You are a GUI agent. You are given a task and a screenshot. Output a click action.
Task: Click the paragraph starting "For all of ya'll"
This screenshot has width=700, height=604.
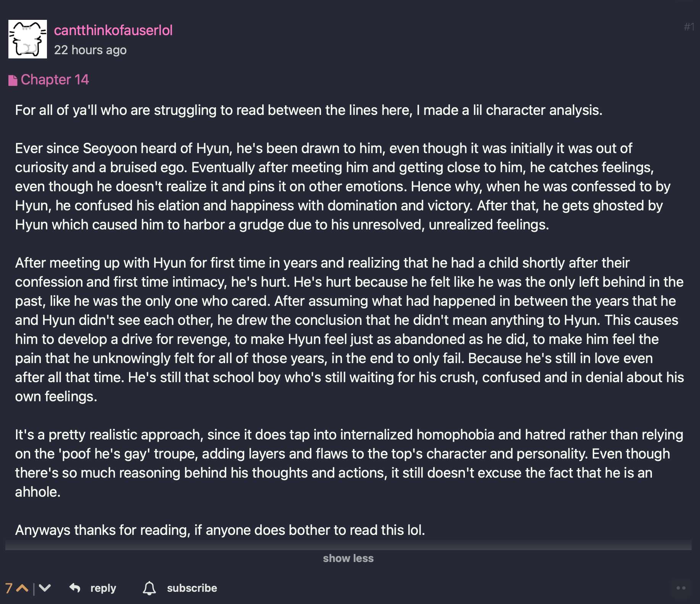click(308, 110)
